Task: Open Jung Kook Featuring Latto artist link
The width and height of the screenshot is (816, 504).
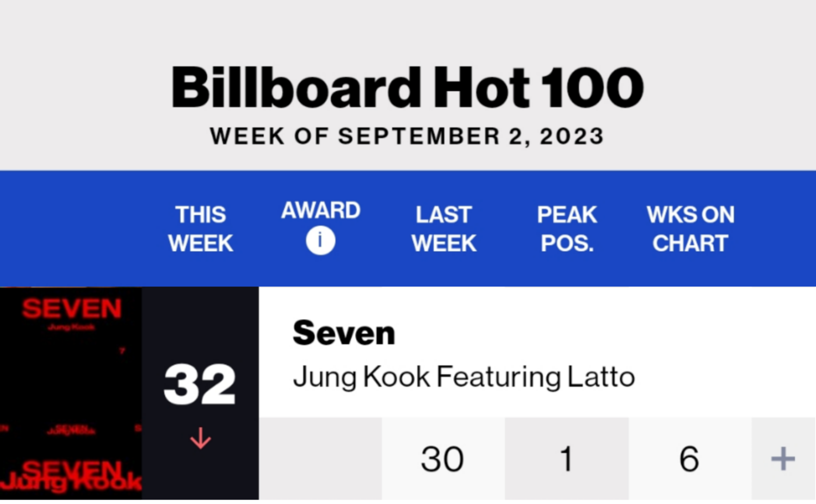Action: coord(464,377)
